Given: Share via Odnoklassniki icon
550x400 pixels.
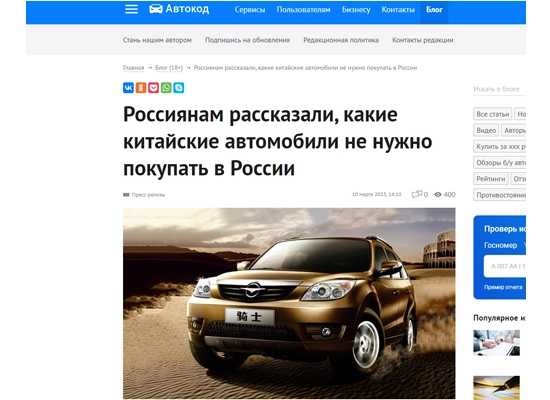Looking at the screenshot, I should point(141,87).
